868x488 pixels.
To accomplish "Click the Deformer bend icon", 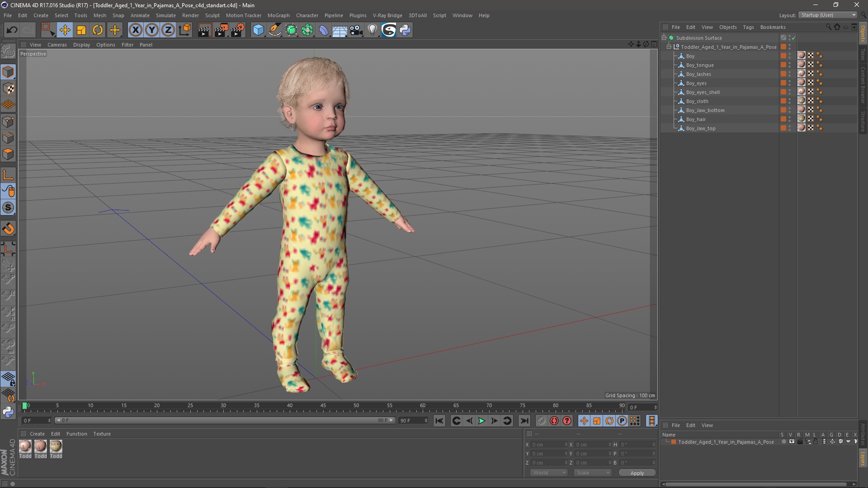I will pyautogui.click(x=324, y=30).
